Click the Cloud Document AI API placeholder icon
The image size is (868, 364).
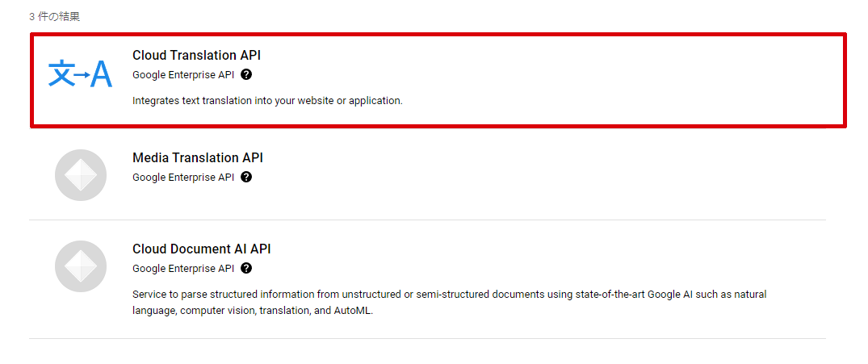pos(81,266)
